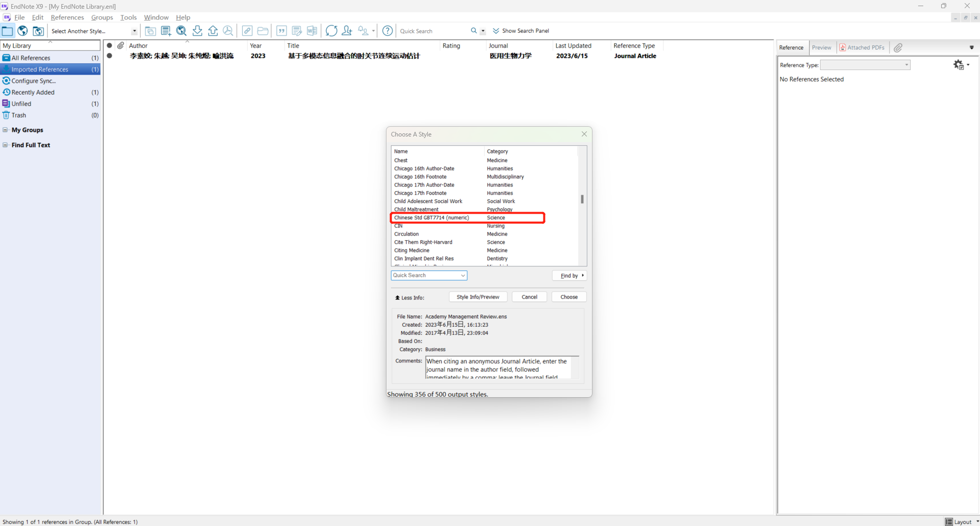Switch to the Preview tab

(822, 48)
